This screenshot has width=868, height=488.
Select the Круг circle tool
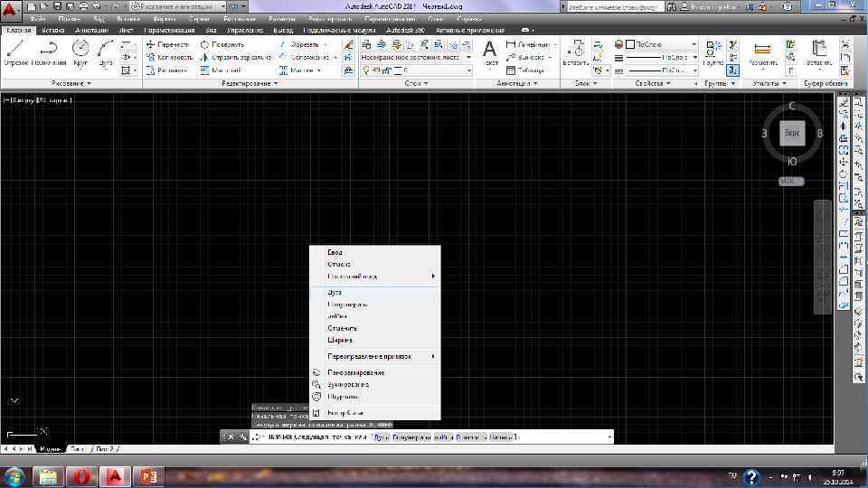pos(80,53)
